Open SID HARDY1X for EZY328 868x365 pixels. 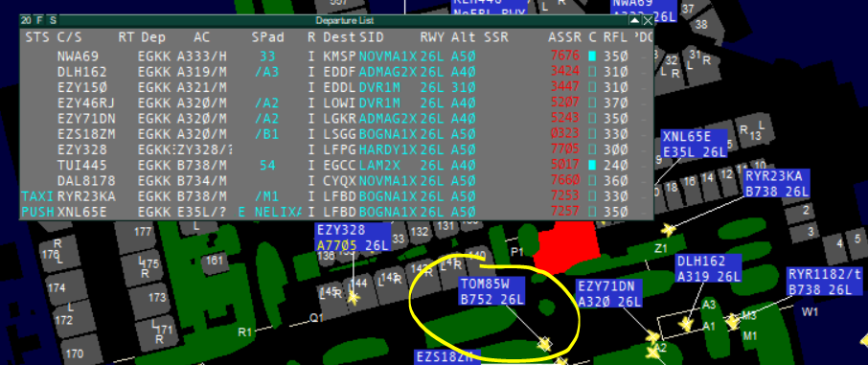pyautogui.click(x=388, y=149)
